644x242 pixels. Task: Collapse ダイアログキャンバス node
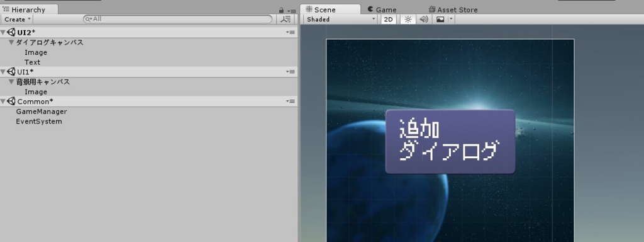[11, 42]
